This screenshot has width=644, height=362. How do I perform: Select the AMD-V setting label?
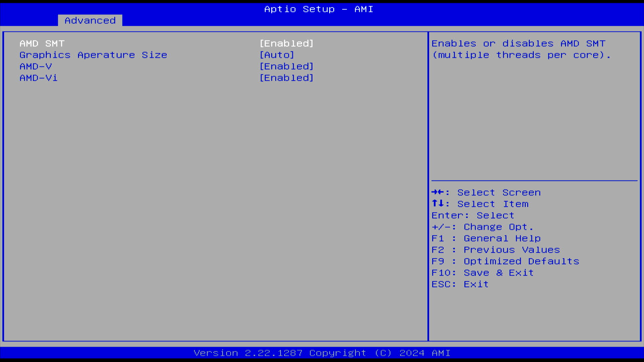36,66
